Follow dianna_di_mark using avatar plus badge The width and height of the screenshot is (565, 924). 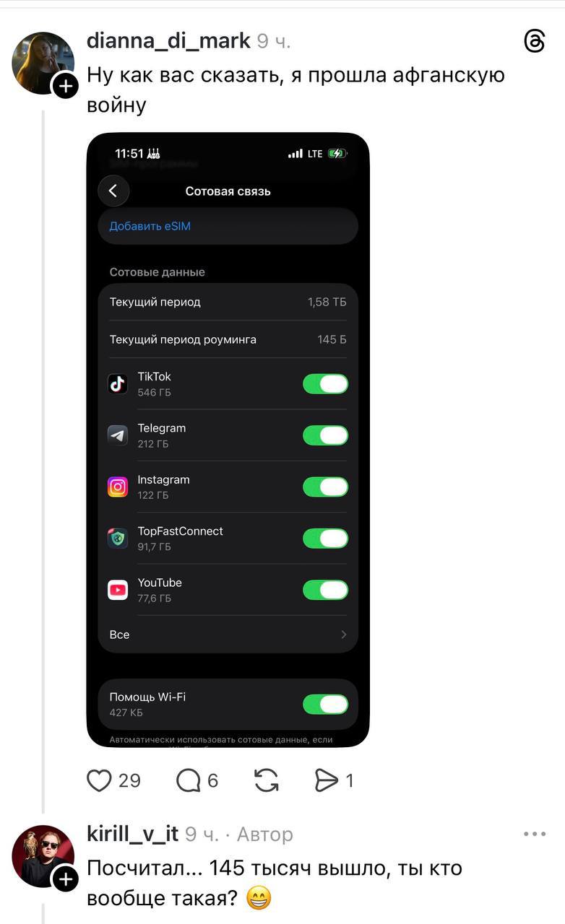[65, 87]
